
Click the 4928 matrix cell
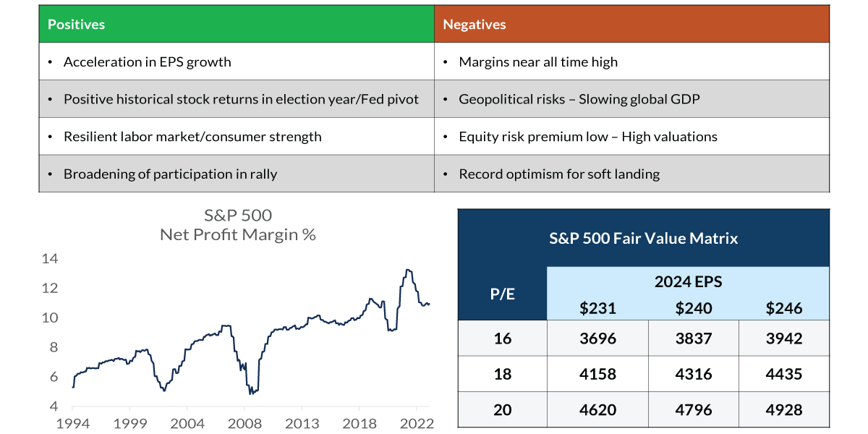click(x=783, y=410)
